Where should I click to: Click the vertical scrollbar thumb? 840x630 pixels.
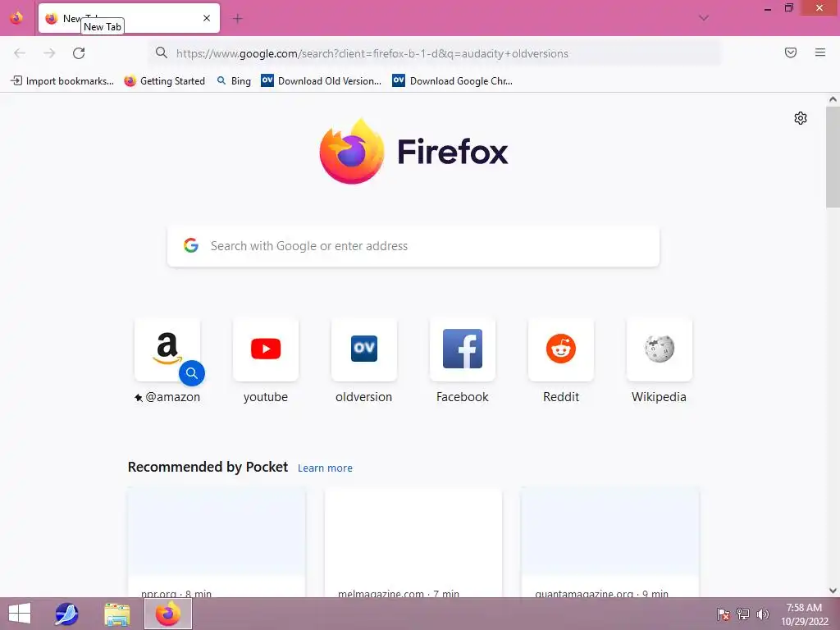[x=833, y=157]
